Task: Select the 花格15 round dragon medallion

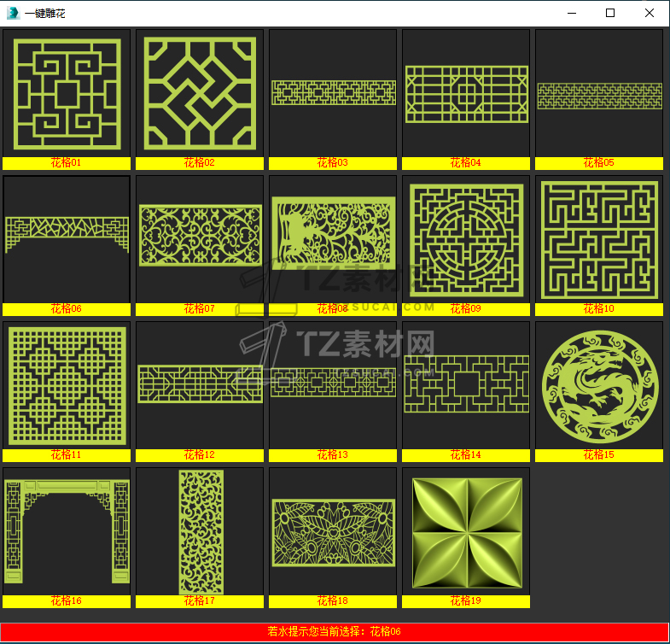Action: (599, 385)
